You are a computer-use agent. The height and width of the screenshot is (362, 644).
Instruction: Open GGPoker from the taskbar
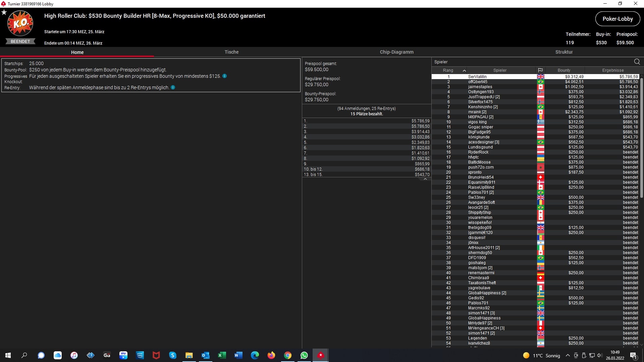(107, 355)
